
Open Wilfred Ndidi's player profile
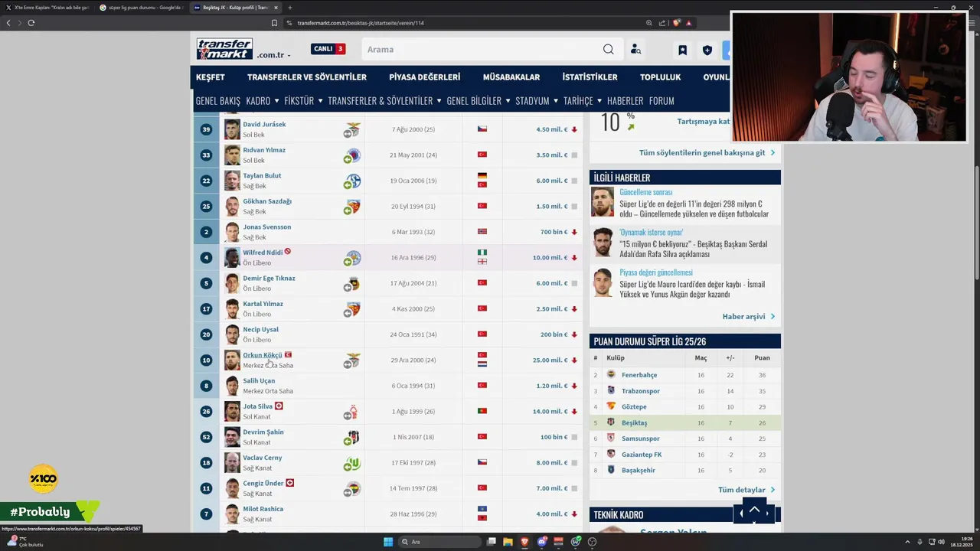tap(263, 253)
